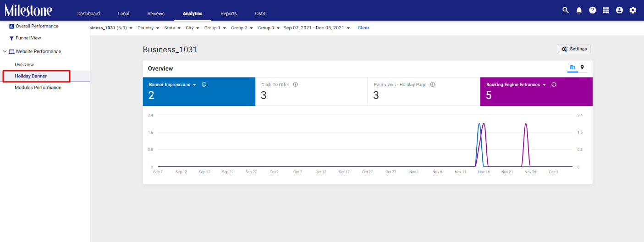This screenshot has width=644, height=242.
Task: Click info icon next to Banner Impressions
Action: tap(204, 84)
